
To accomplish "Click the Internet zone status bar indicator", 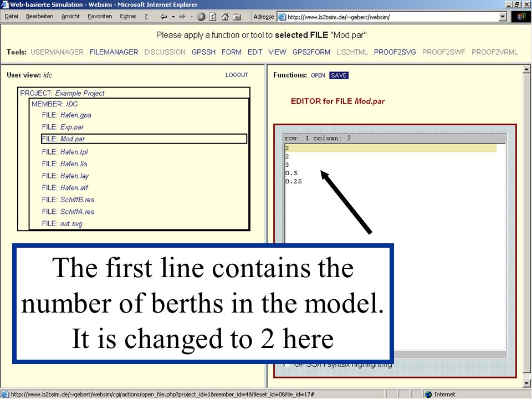I will (x=441, y=394).
